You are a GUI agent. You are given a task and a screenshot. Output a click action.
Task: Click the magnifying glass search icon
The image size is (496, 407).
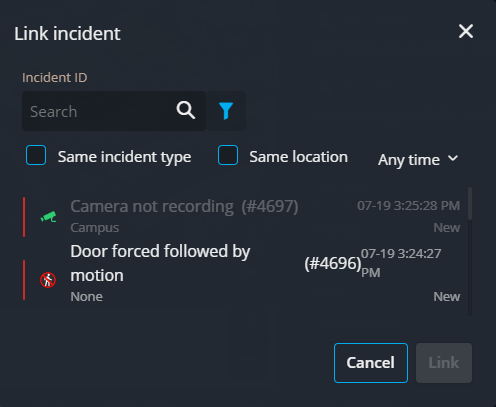(x=186, y=110)
